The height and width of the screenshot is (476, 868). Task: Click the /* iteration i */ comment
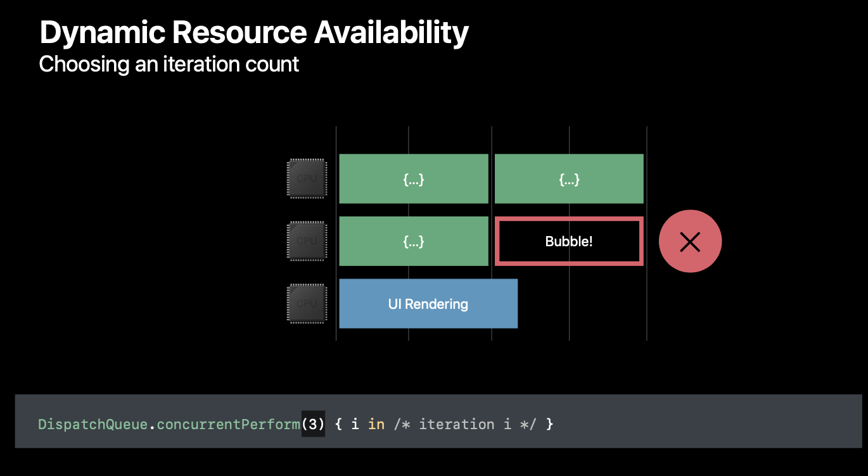coord(465,424)
